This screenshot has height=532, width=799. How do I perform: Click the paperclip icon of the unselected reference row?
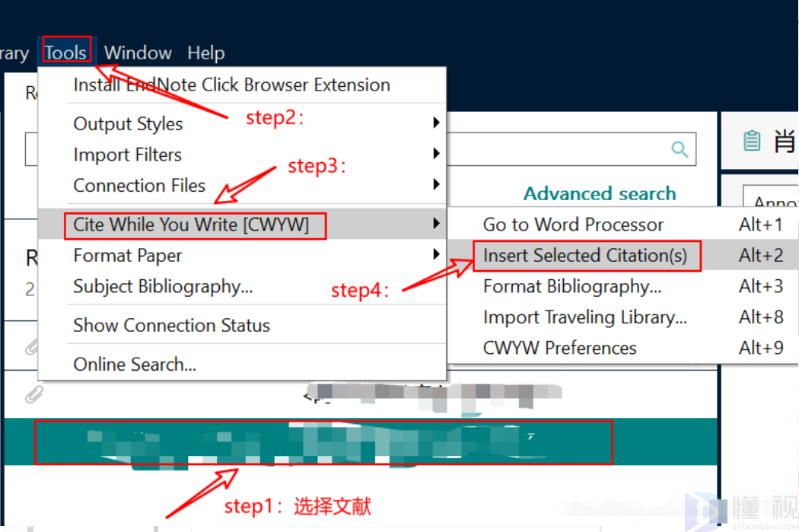pos(33,394)
